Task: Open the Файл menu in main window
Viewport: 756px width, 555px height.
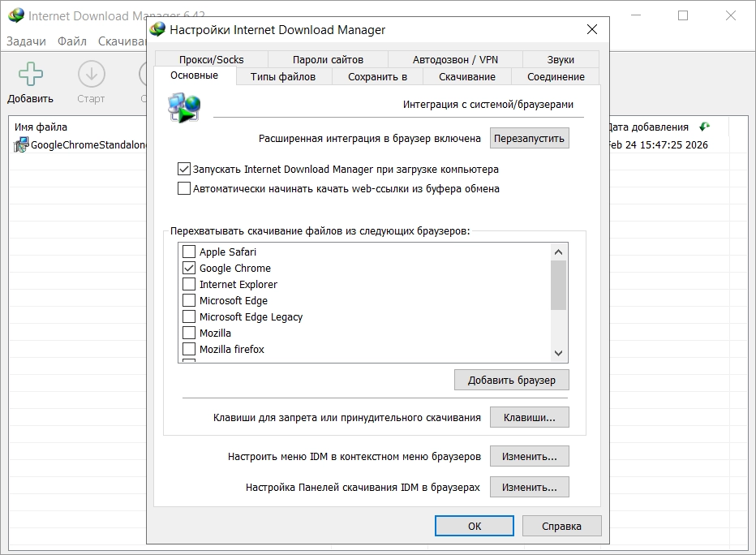Action: 72,41
